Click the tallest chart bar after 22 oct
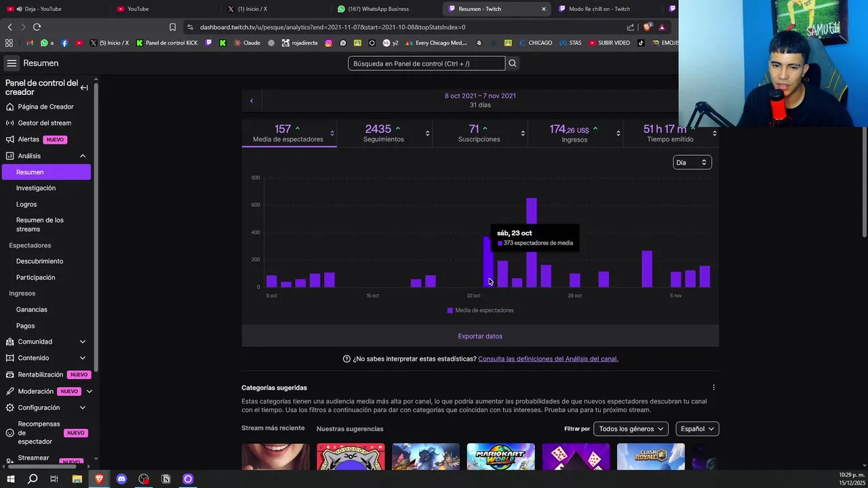 [531, 243]
